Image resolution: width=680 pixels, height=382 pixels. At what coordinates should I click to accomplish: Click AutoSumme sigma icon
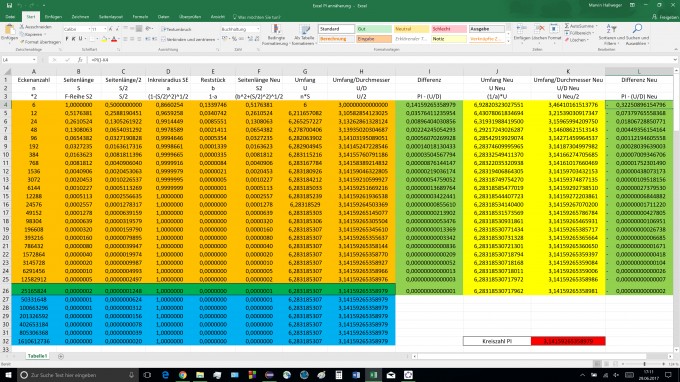pos(567,26)
